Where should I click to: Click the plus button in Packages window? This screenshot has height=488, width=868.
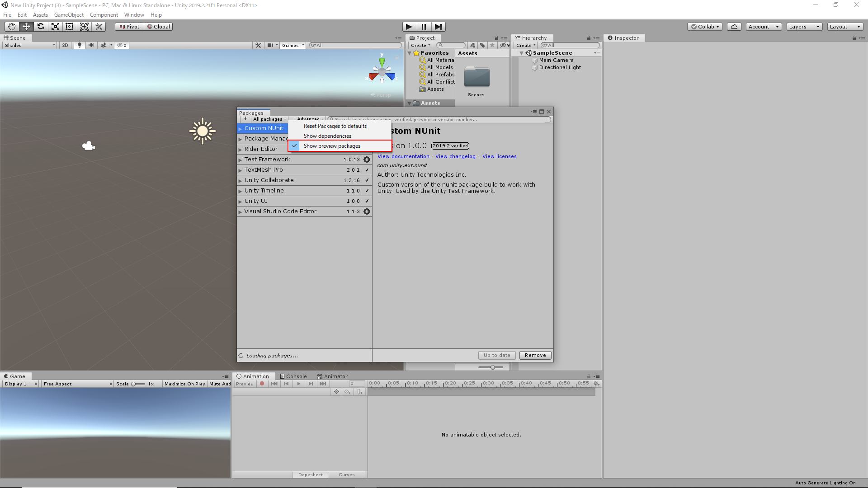point(245,119)
